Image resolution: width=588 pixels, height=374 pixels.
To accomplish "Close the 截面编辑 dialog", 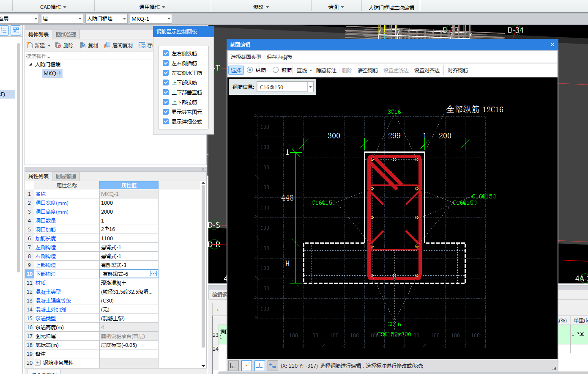I will [x=552, y=44].
